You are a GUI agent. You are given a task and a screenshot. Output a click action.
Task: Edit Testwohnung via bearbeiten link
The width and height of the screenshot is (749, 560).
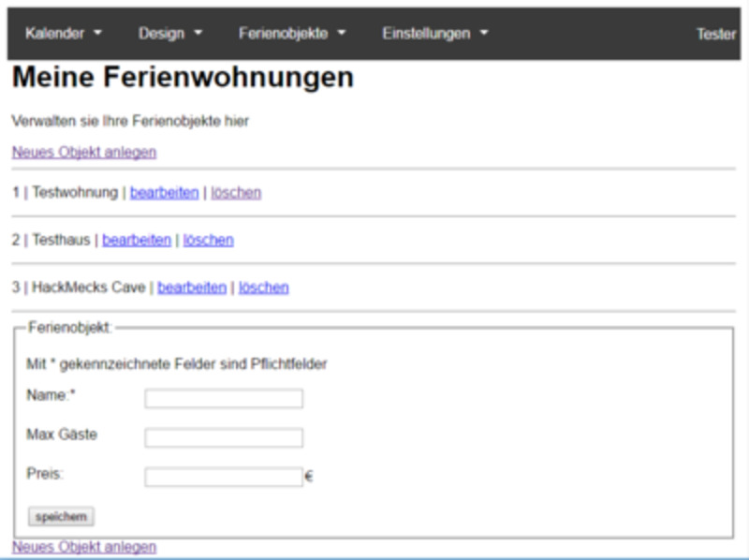164,193
